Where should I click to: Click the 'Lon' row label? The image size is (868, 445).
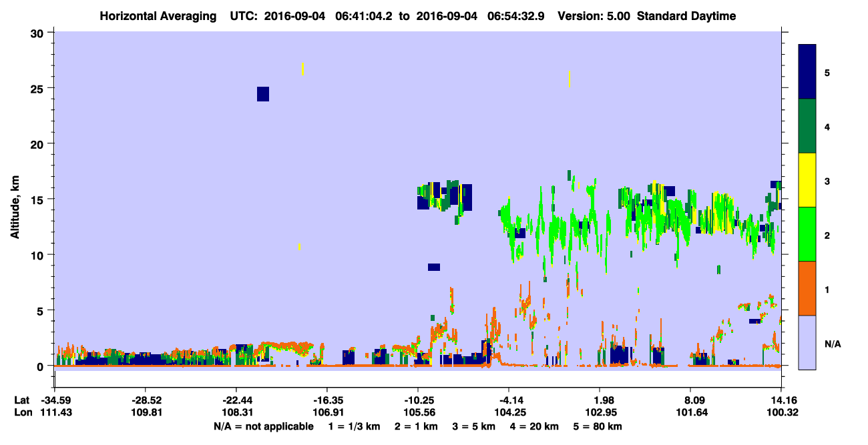22,412
